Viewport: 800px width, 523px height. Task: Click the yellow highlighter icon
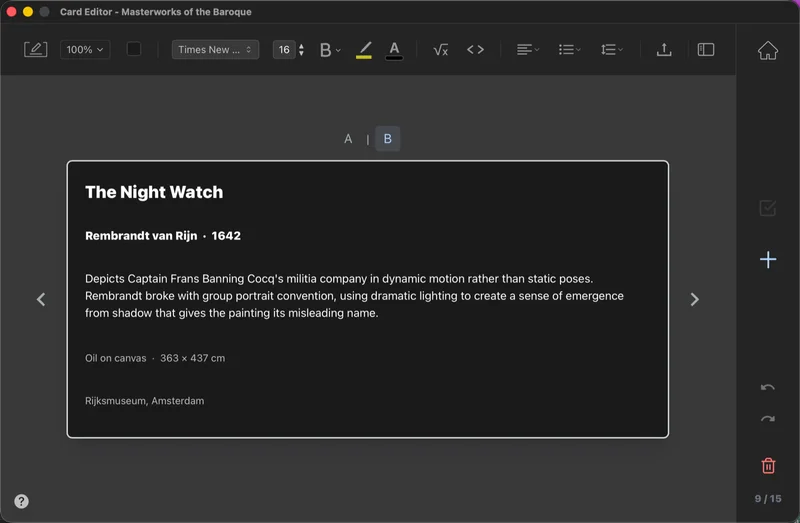click(x=364, y=49)
